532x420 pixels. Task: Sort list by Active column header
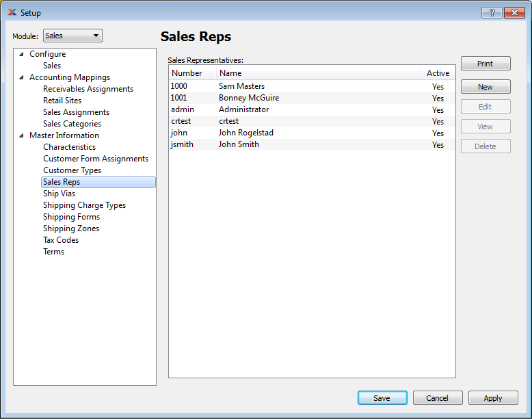438,73
